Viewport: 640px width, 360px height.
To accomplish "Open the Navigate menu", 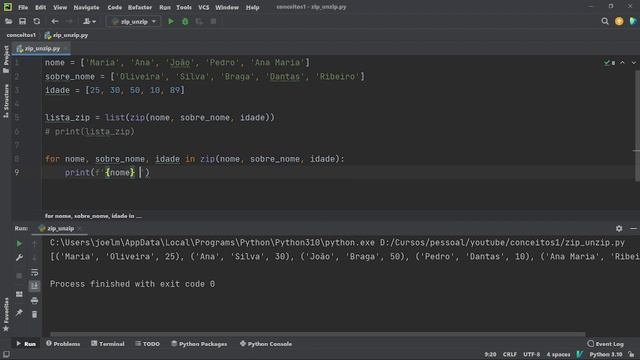I will [x=86, y=7].
